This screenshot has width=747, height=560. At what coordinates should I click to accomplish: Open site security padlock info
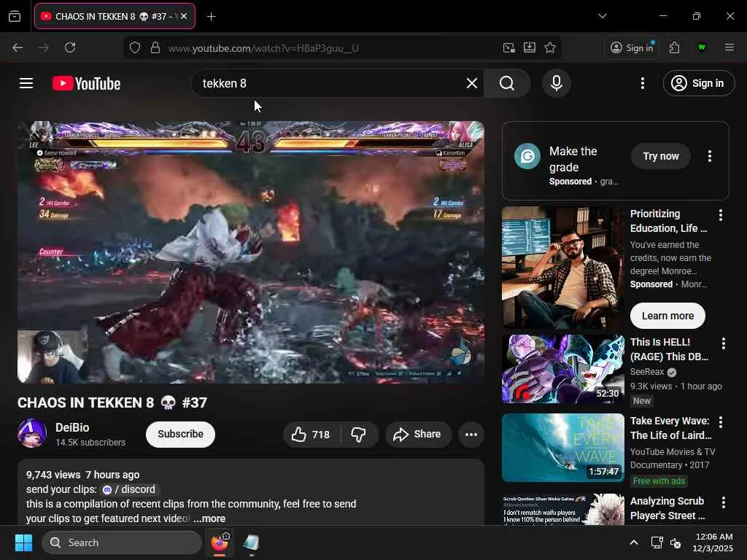click(155, 48)
